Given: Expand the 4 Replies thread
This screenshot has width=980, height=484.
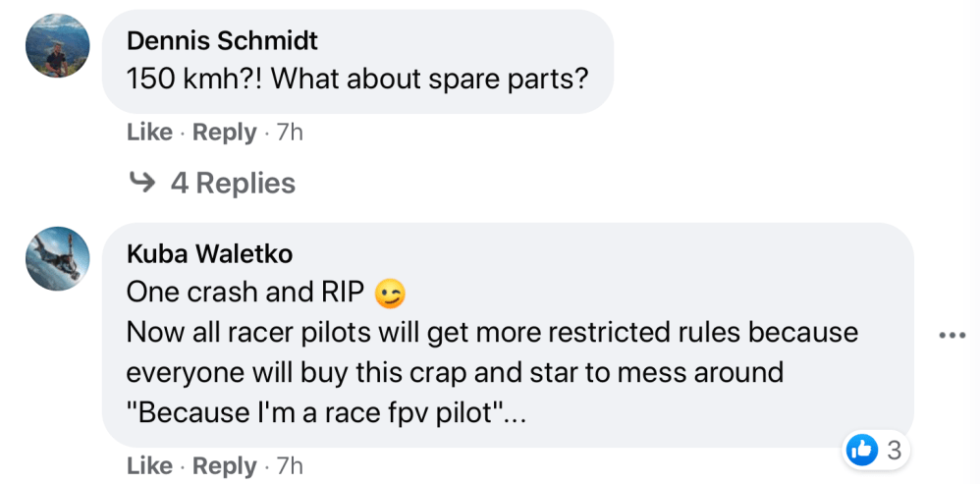Looking at the screenshot, I should (232, 183).
